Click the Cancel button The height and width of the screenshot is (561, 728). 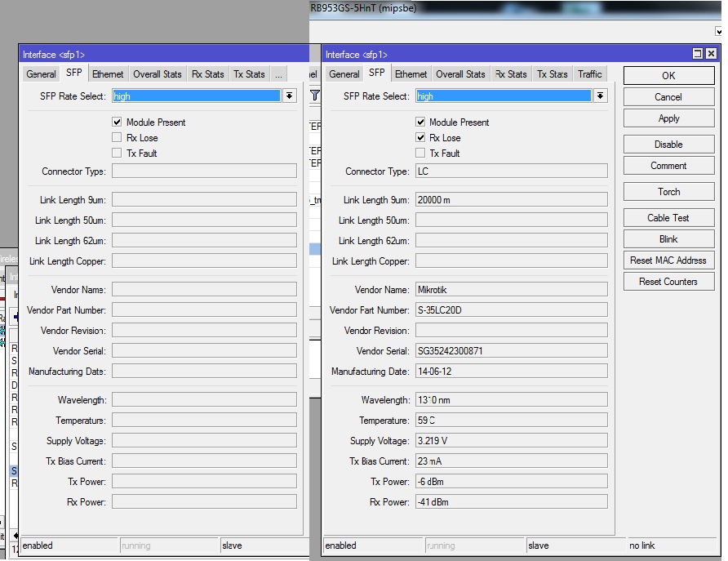pyautogui.click(x=668, y=97)
